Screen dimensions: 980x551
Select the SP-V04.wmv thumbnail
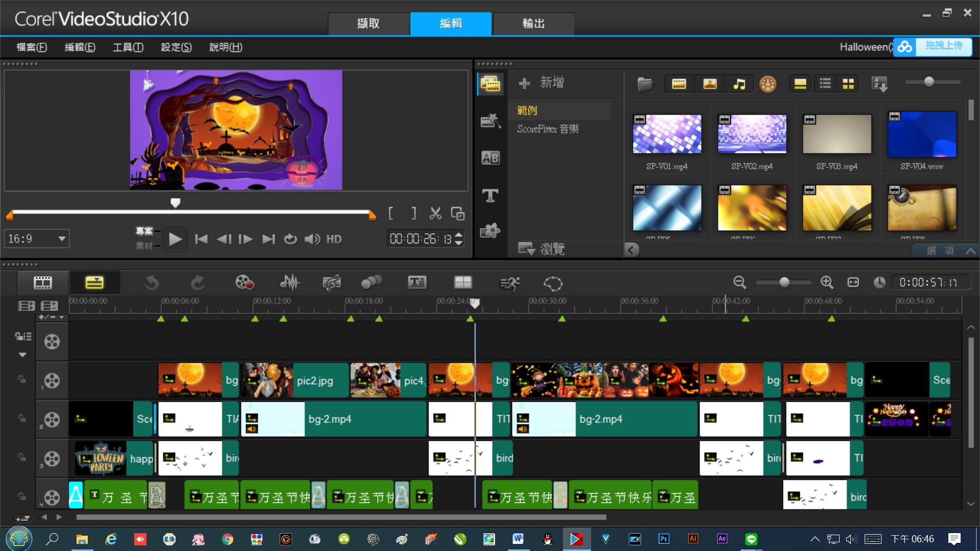(x=922, y=135)
